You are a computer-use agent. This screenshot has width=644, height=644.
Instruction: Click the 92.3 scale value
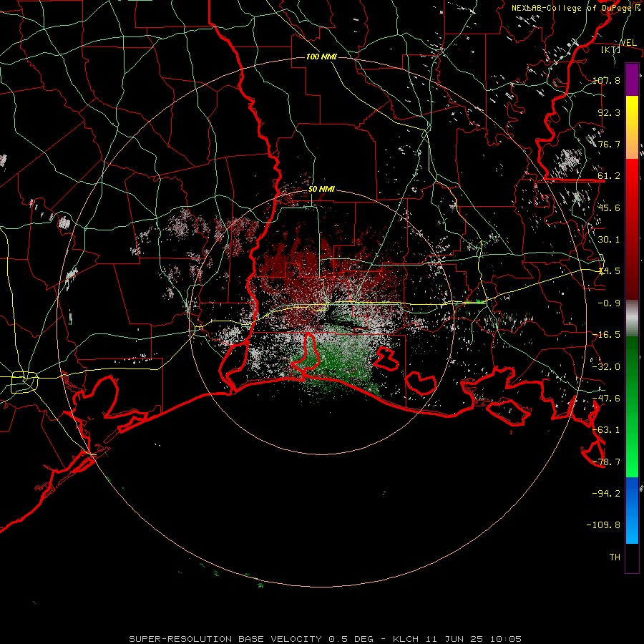point(609,112)
